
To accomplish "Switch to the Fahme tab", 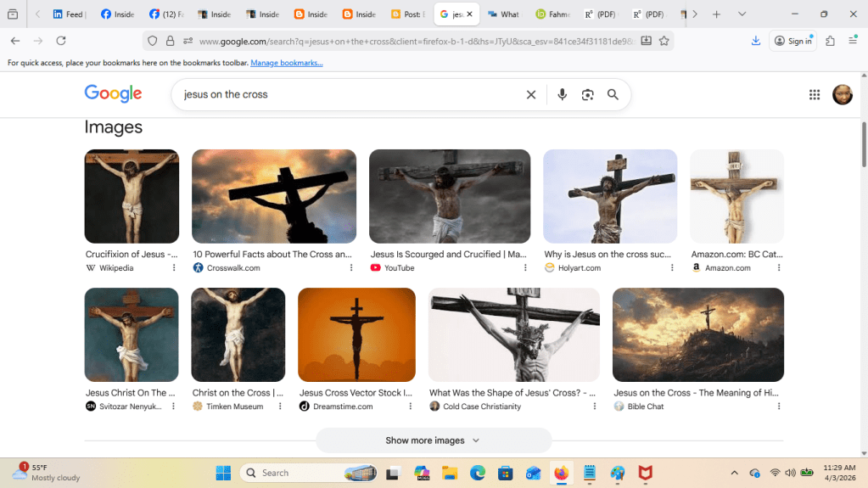I will pos(552,14).
